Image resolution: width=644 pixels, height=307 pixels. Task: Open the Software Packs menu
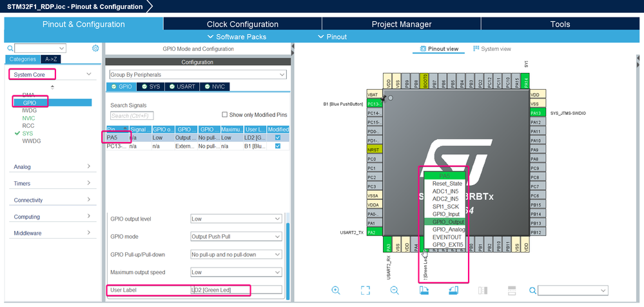[x=237, y=37]
